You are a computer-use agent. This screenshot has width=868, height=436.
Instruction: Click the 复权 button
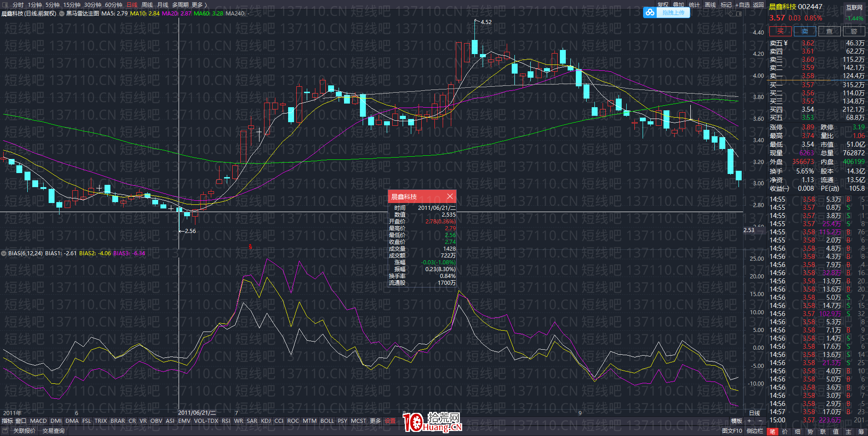tap(663, 5)
